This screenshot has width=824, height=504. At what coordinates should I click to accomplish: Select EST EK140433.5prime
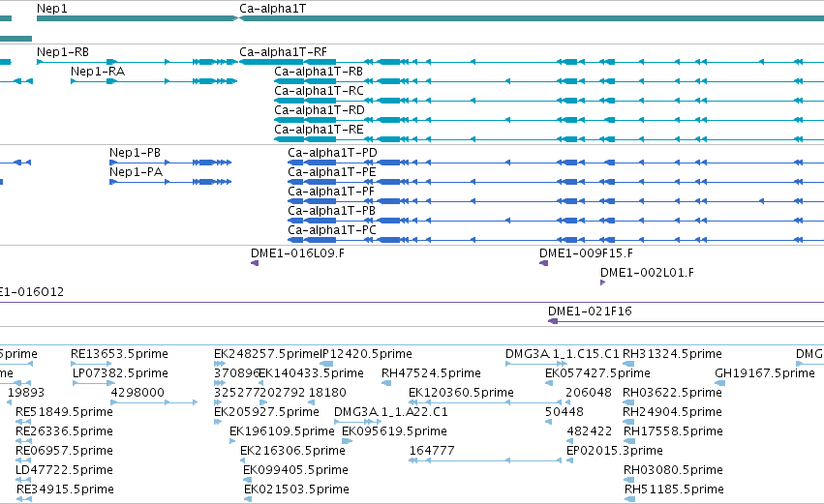point(311,373)
